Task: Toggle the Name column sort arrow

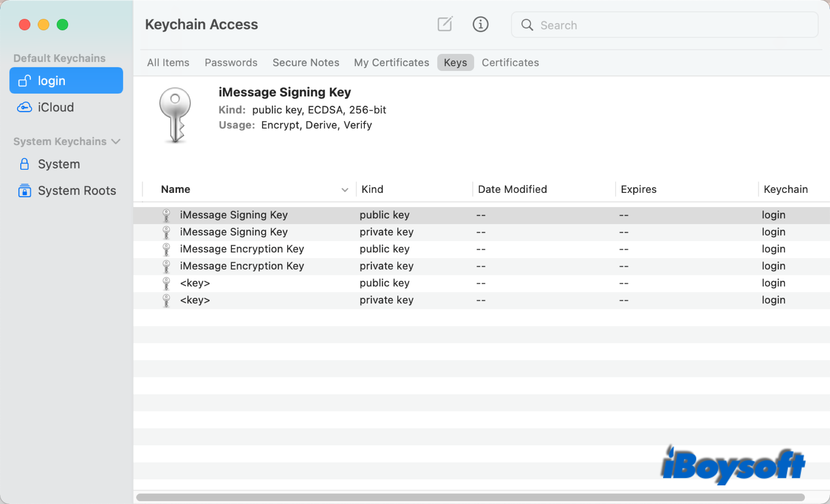Action: (x=344, y=189)
